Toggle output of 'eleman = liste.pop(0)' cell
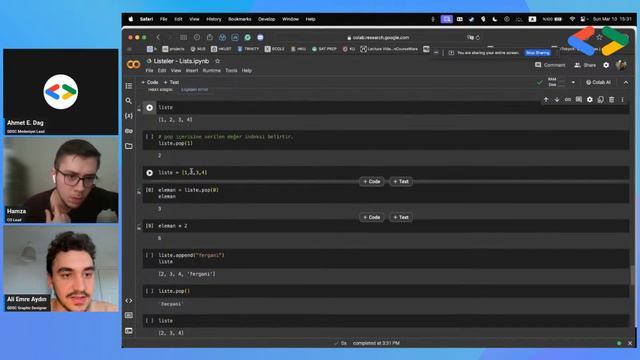 [139, 191]
